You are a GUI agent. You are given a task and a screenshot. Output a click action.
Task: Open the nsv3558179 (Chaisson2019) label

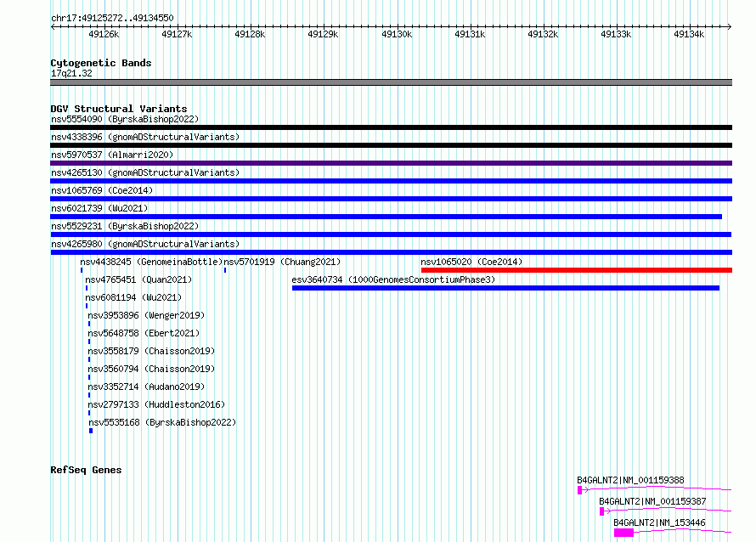[151, 351]
